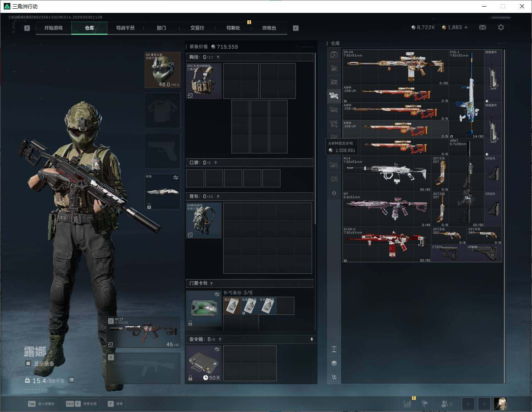Select the 仓库 tab

90,28
